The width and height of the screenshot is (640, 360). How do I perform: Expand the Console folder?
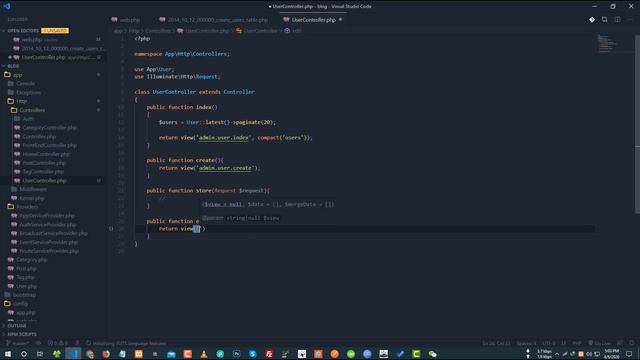pyautogui.click(x=21, y=83)
